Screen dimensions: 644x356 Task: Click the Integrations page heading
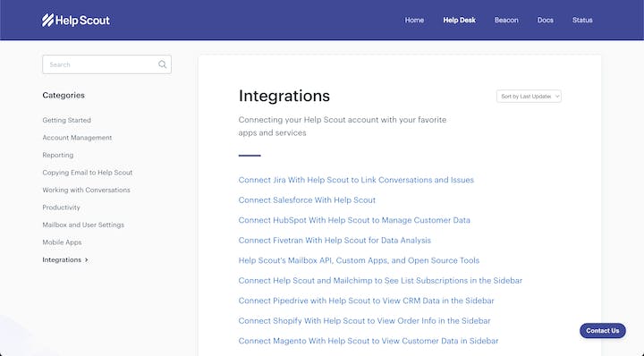click(284, 96)
